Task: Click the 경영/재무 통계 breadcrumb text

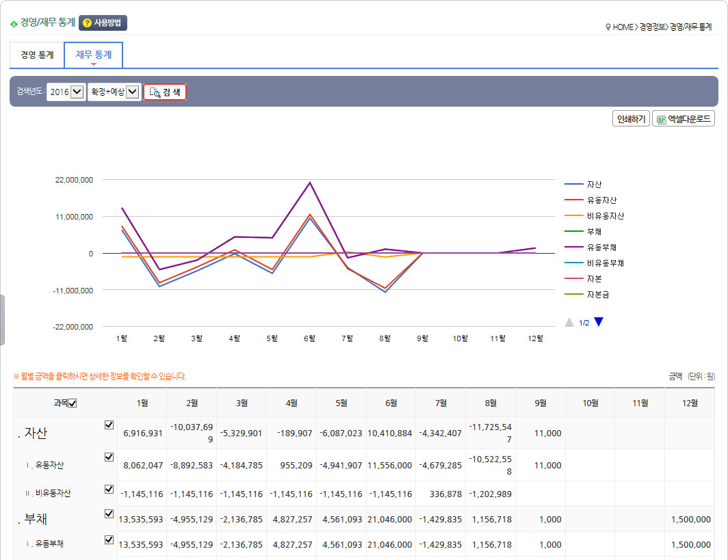Action: click(690, 27)
